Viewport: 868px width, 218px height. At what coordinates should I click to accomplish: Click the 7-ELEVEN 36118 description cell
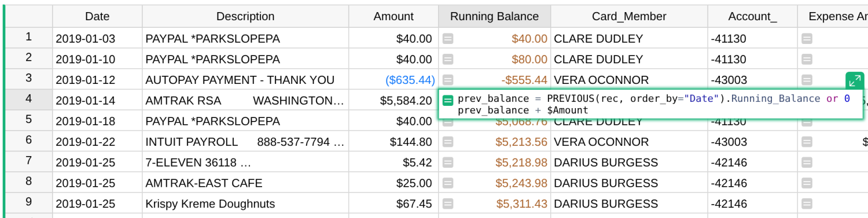(245, 162)
